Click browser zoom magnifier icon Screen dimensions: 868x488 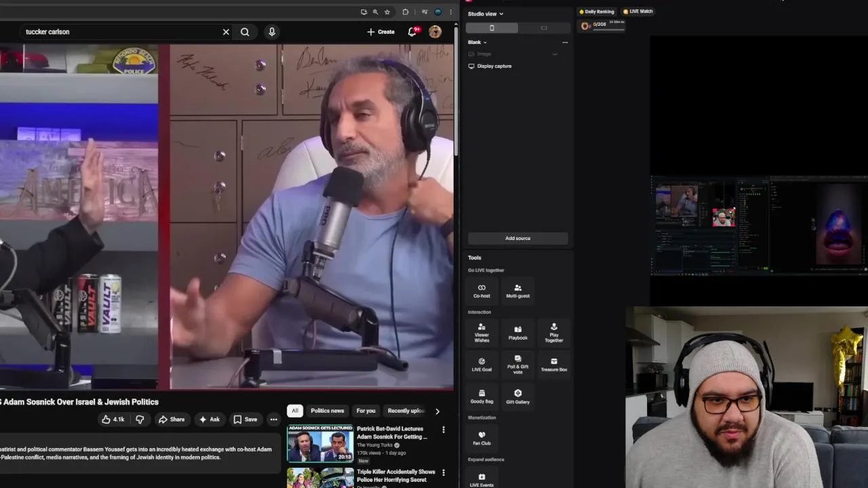[x=375, y=12]
